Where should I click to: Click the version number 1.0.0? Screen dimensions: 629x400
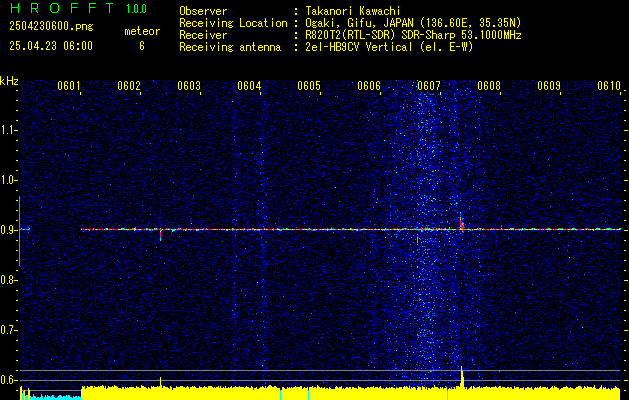tap(136, 8)
